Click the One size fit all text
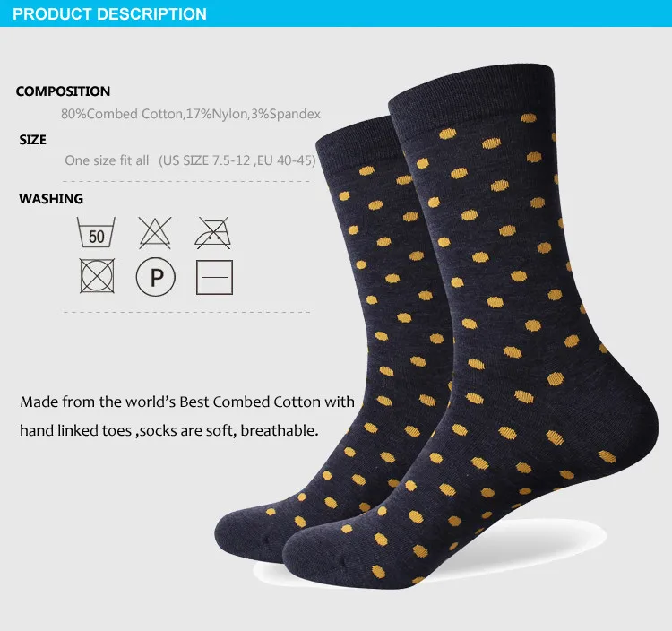Screen dimensions: 672x631 click(107, 160)
